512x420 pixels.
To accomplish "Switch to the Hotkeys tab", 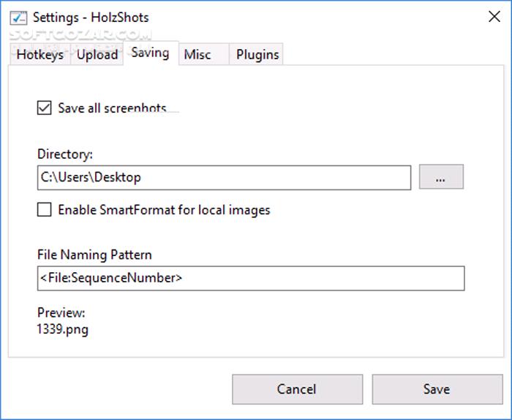I will [39, 55].
